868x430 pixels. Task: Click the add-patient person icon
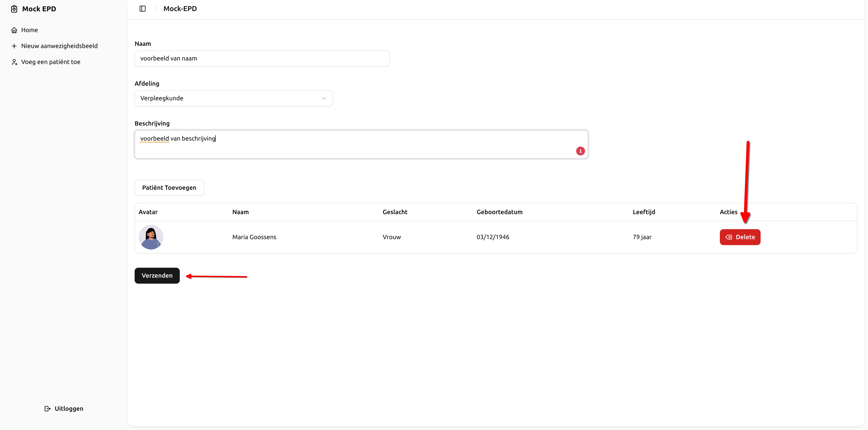tap(14, 62)
